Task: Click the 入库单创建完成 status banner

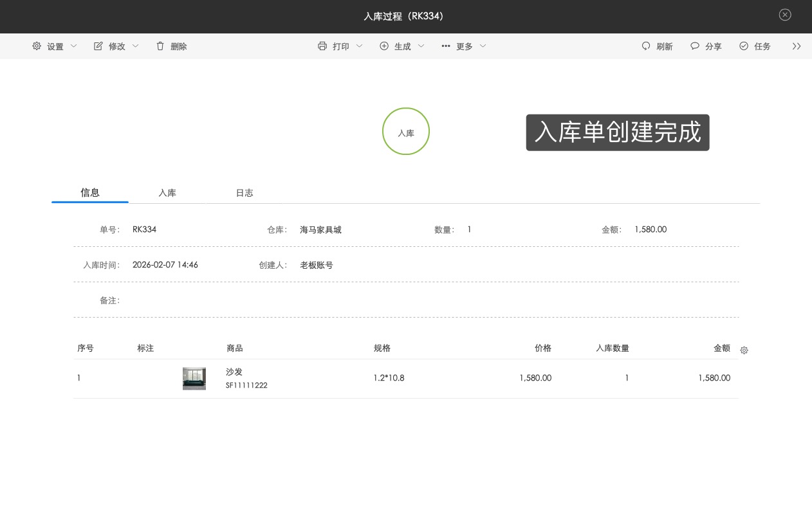Action: click(x=617, y=132)
